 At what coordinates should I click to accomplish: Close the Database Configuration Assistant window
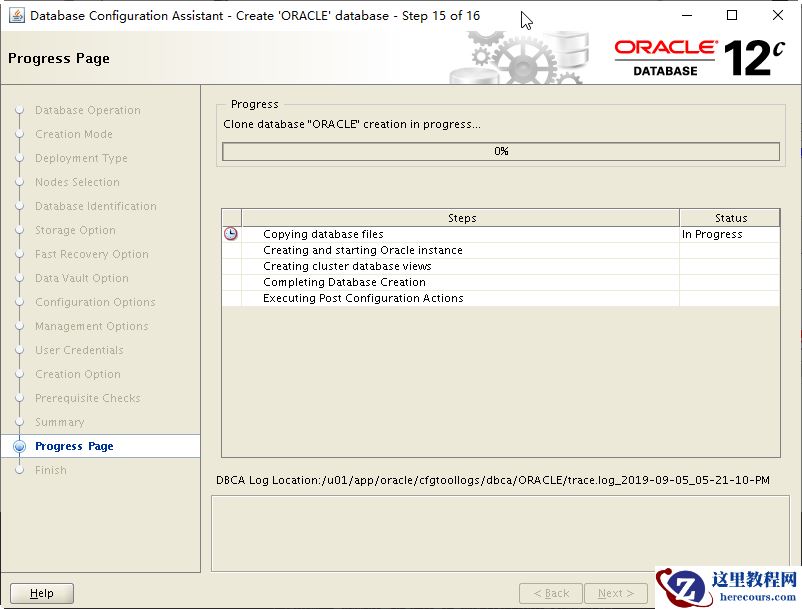pyautogui.click(x=777, y=15)
